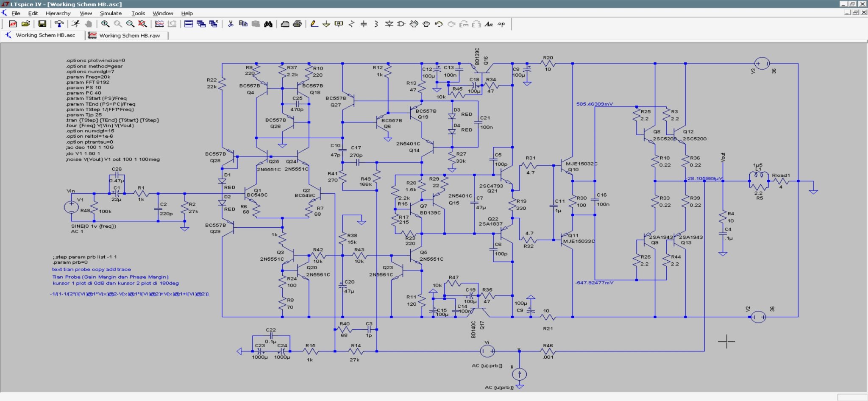This screenshot has width=868, height=401.
Task: Switch to Working Schem HB.asc tab
Action: [41, 35]
